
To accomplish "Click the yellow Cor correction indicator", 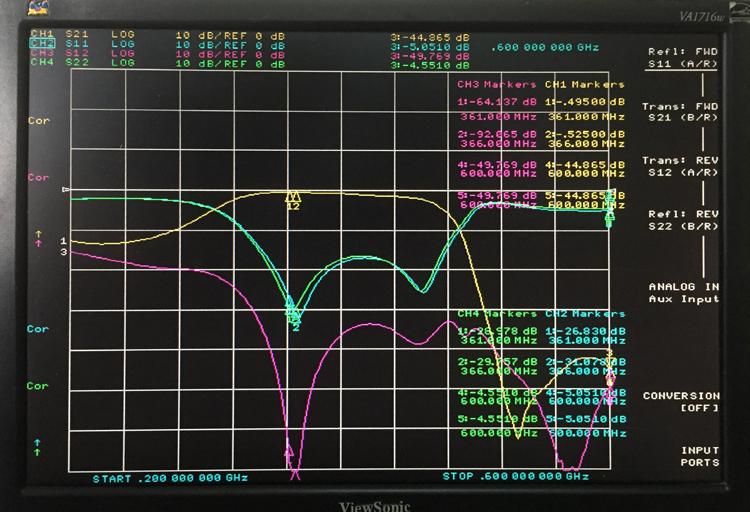I will click(x=38, y=120).
